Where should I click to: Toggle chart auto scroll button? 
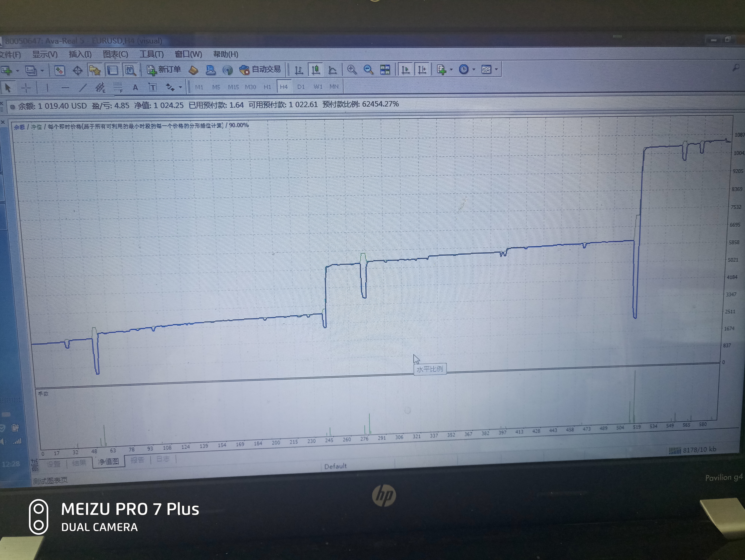[405, 70]
